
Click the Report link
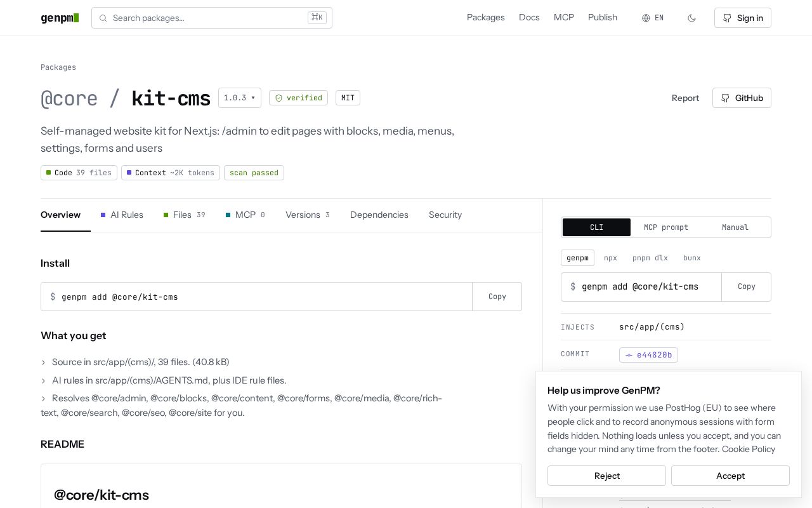click(x=685, y=98)
